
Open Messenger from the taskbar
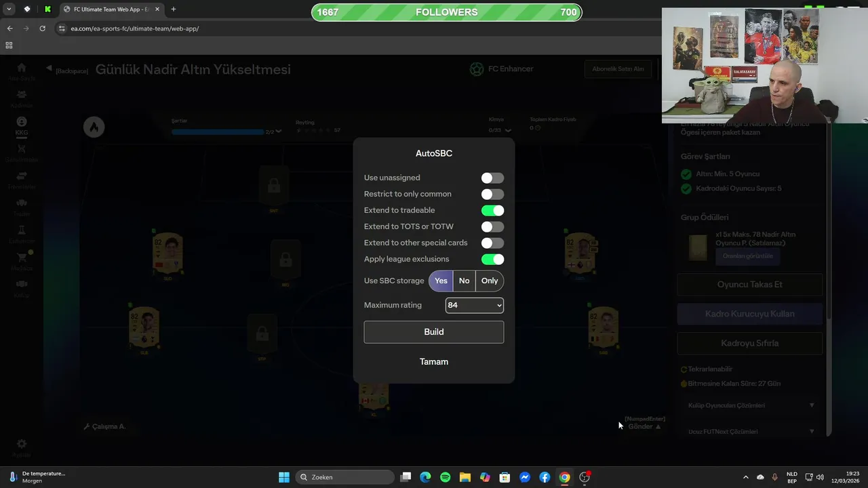(x=525, y=477)
